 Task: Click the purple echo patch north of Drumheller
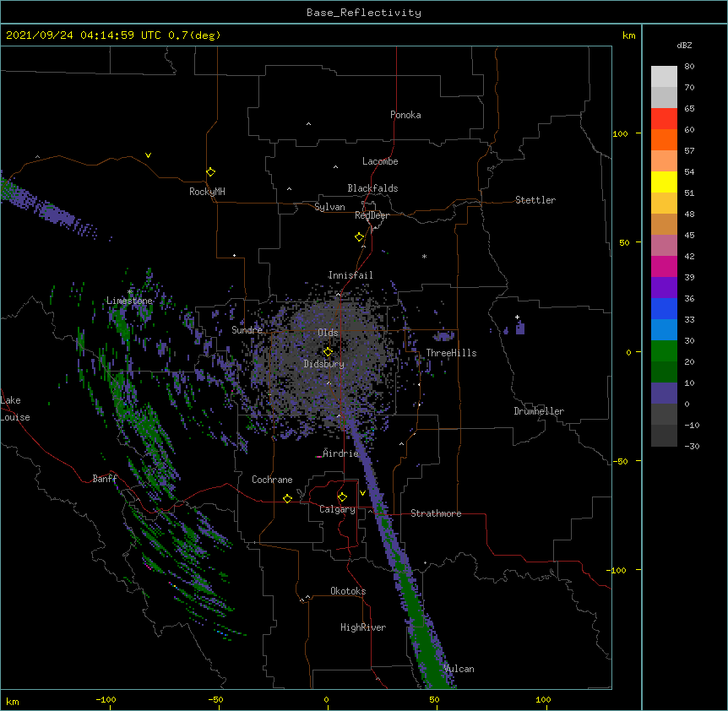click(520, 328)
